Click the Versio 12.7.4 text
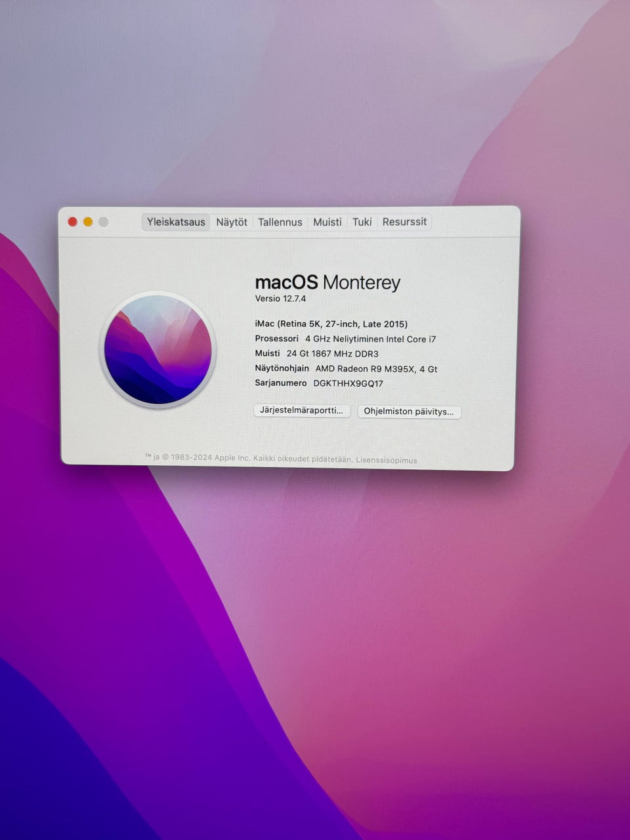 point(280,299)
